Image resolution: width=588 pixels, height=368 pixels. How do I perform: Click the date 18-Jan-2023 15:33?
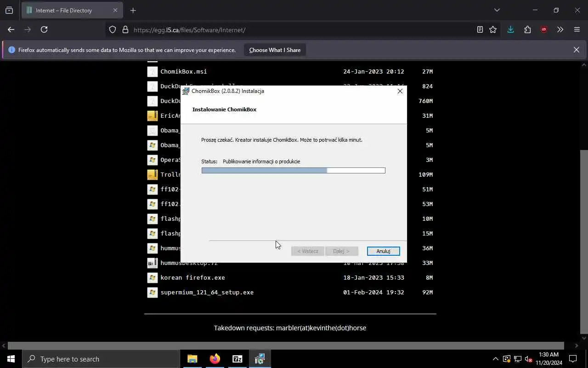[373, 277]
